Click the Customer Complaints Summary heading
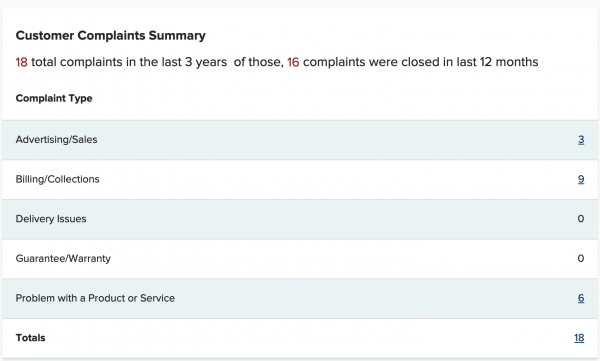The image size is (600, 361). (111, 35)
